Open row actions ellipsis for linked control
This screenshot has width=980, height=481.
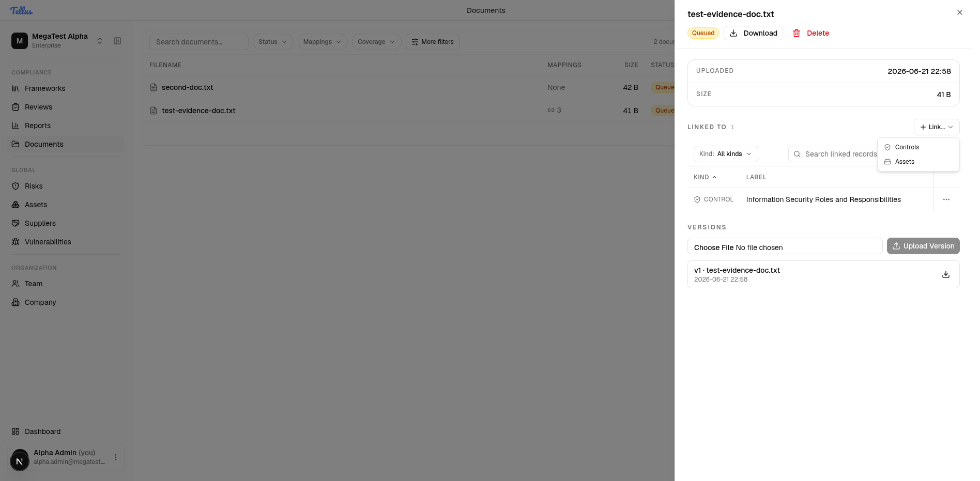coord(946,199)
